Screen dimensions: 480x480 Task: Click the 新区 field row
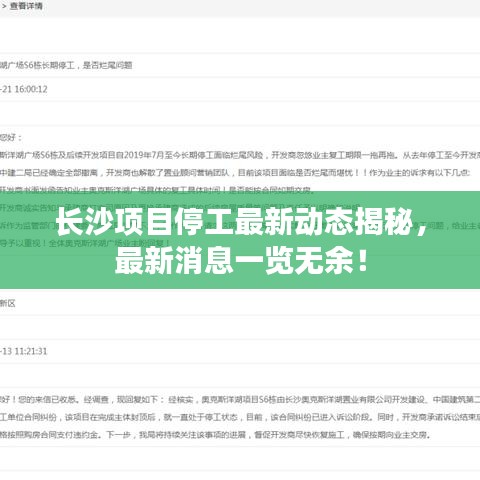(x=240, y=303)
